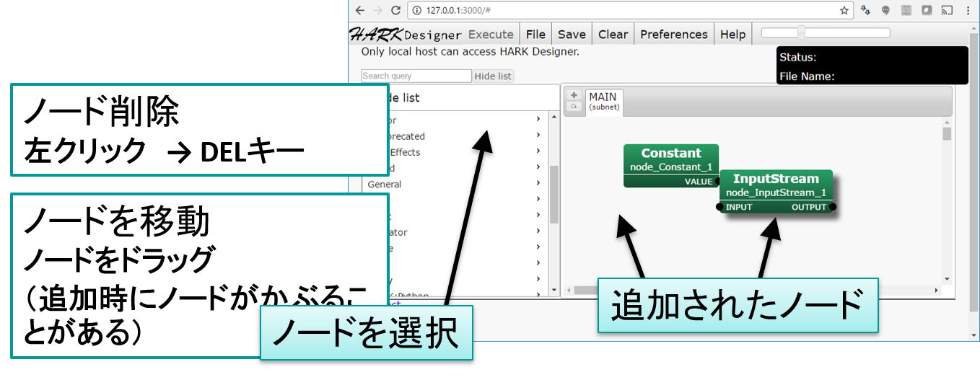This screenshot has height=380, width=980.
Task: Open Preferences
Action: pyautogui.click(x=674, y=35)
